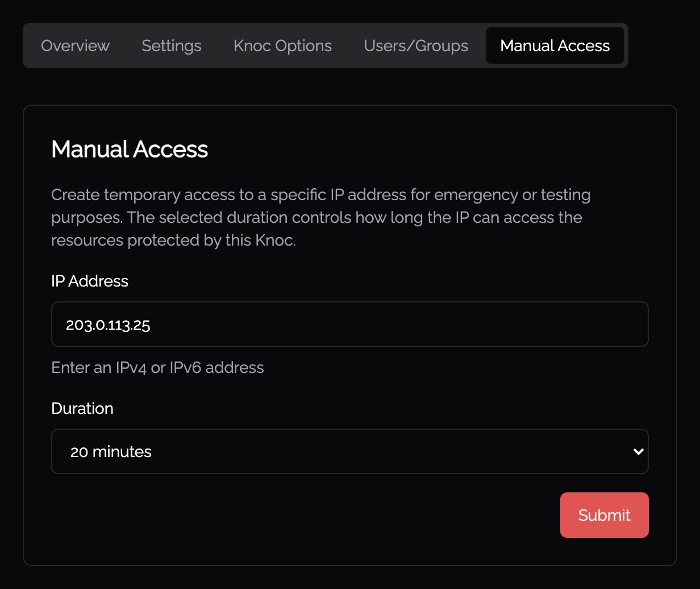Open the Users/Groups tab
Viewport: 700px width, 589px height.
(416, 45)
